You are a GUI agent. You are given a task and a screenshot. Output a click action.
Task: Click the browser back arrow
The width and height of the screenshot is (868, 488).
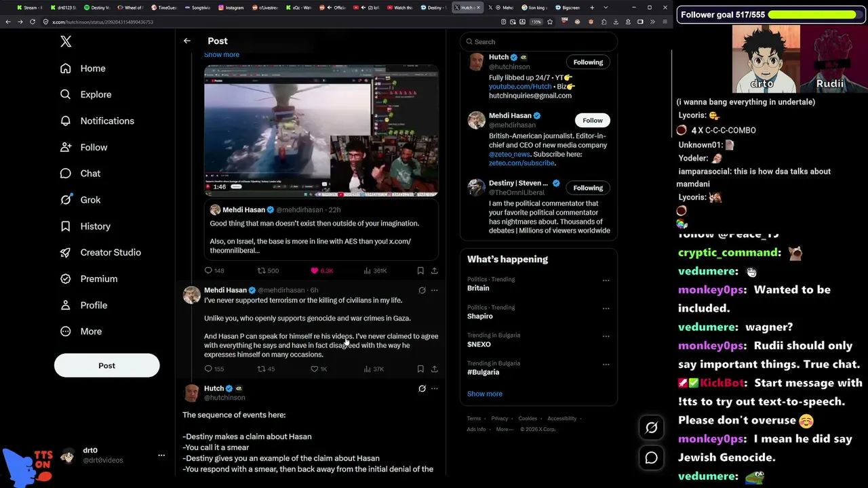pos(8,22)
